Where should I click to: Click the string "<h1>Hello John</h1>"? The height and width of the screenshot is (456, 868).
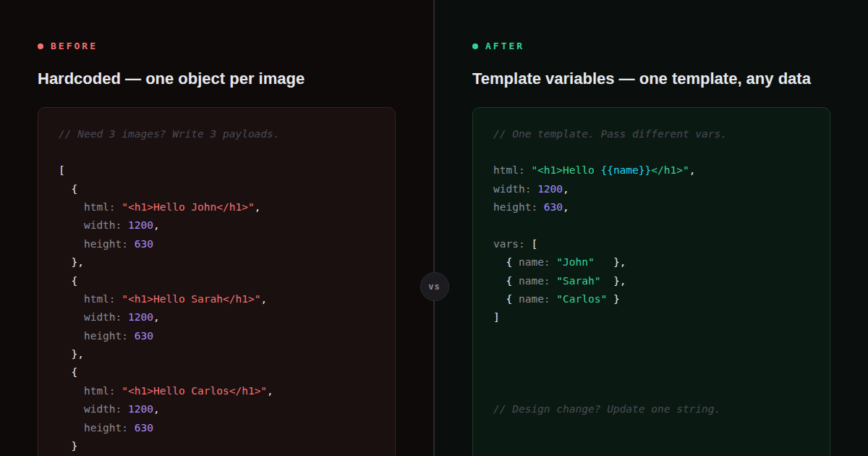[x=188, y=207]
